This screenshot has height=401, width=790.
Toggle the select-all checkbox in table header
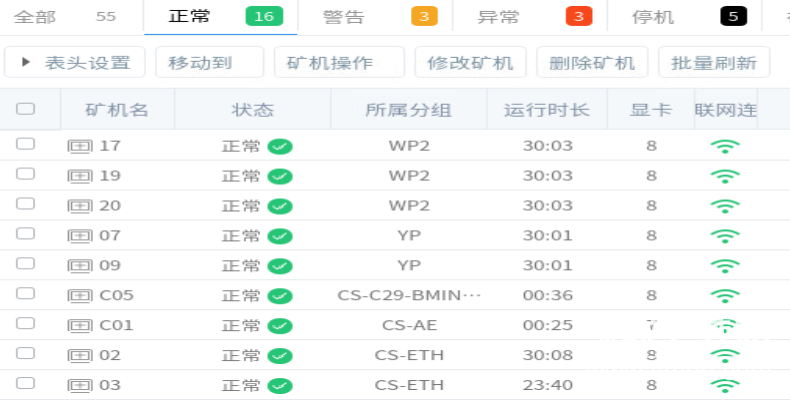tap(26, 109)
